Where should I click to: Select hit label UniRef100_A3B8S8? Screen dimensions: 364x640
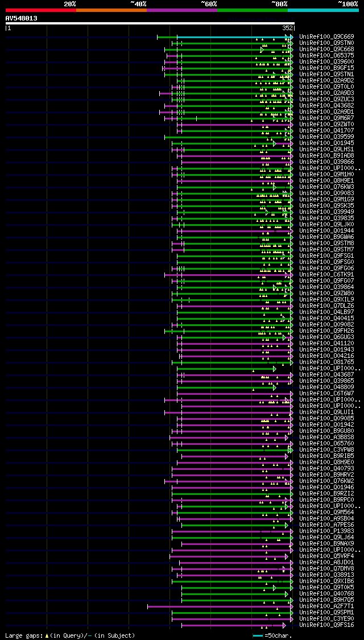click(326, 437)
